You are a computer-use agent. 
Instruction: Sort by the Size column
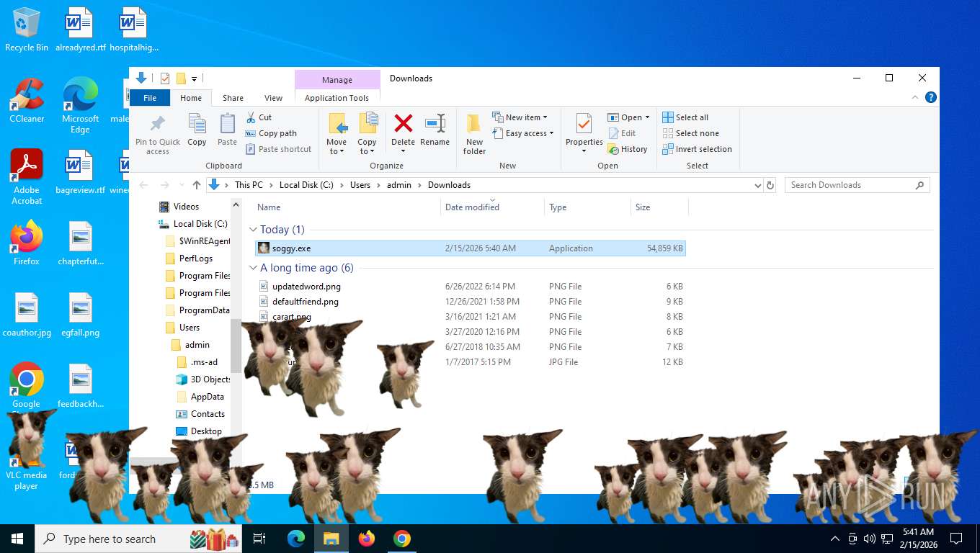[x=643, y=207]
